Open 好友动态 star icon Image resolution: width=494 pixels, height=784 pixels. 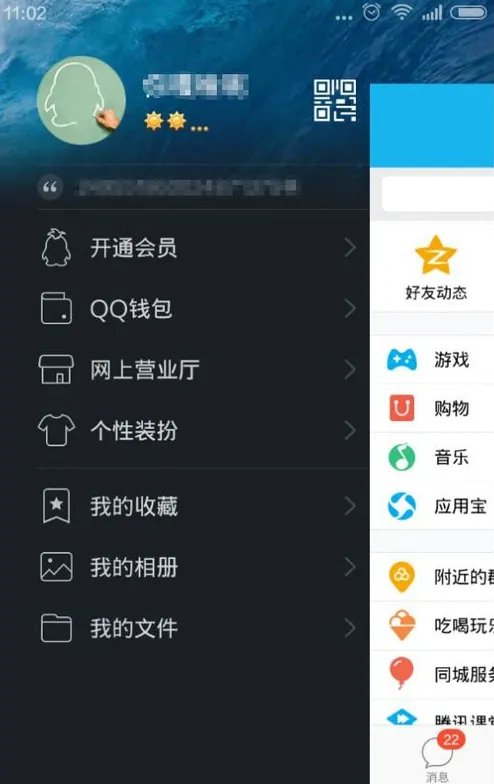[x=436, y=255]
